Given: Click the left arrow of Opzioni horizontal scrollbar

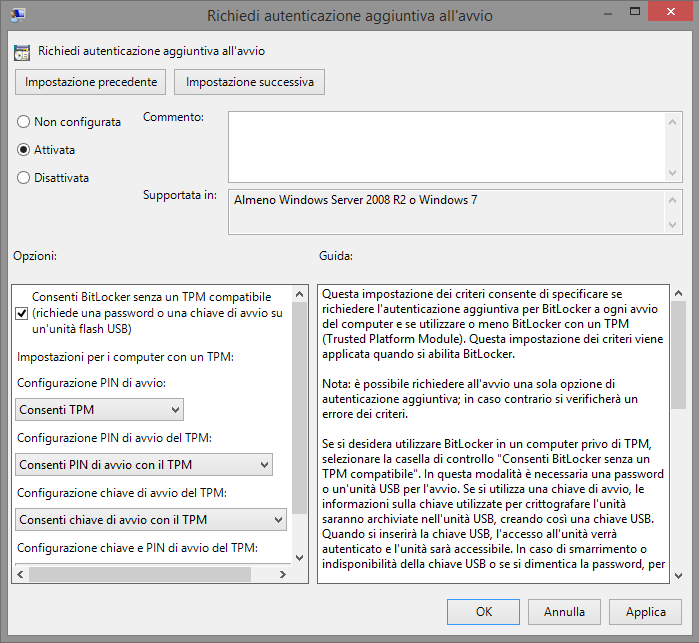Looking at the screenshot, I should pyautogui.click(x=21, y=574).
